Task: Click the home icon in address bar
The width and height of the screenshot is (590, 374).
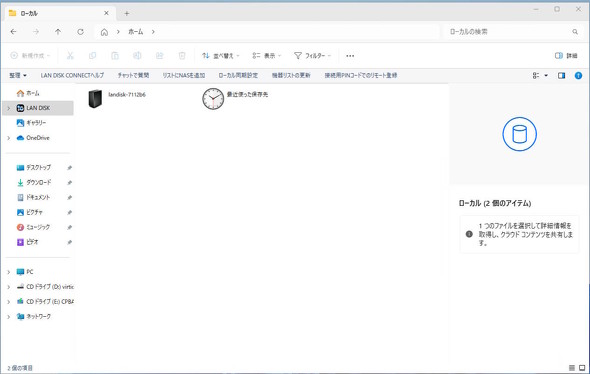Action: 104,32
